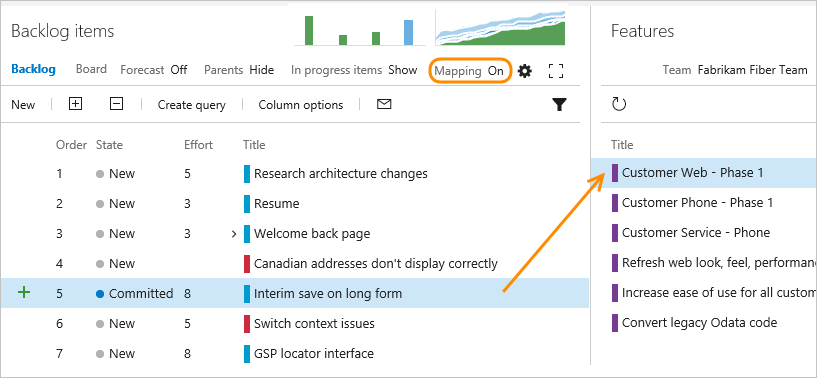Sort by Effort column header
Screen dimensions: 817x378
199,145
